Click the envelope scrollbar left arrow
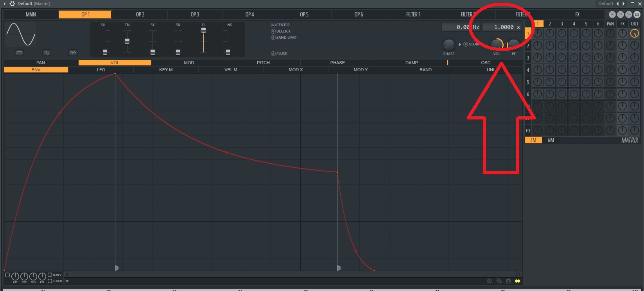The image size is (644, 291). [67, 275]
